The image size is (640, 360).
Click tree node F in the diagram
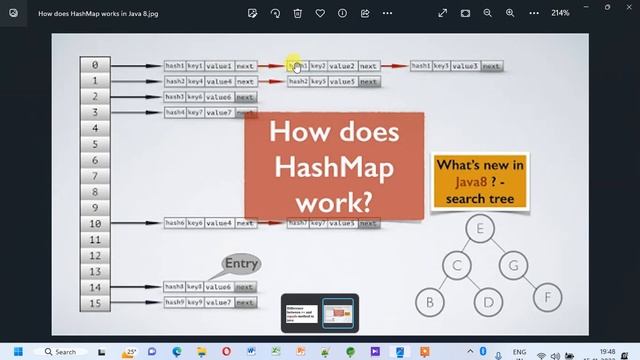[547, 298]
